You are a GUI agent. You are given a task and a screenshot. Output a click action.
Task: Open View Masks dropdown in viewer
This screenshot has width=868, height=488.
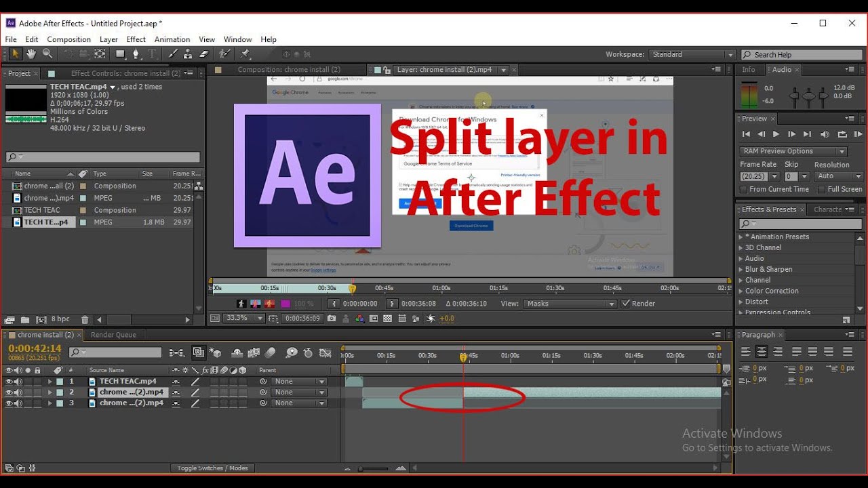(570, 304)
